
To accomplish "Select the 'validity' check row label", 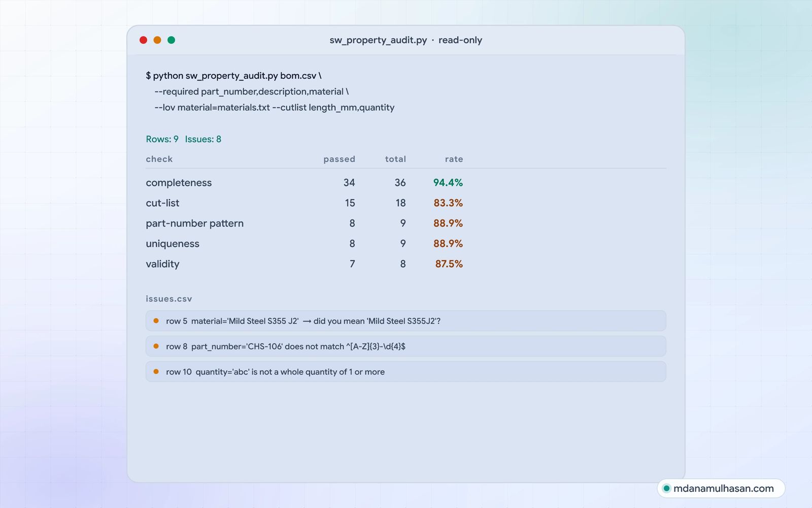I will tap(162, 264).
